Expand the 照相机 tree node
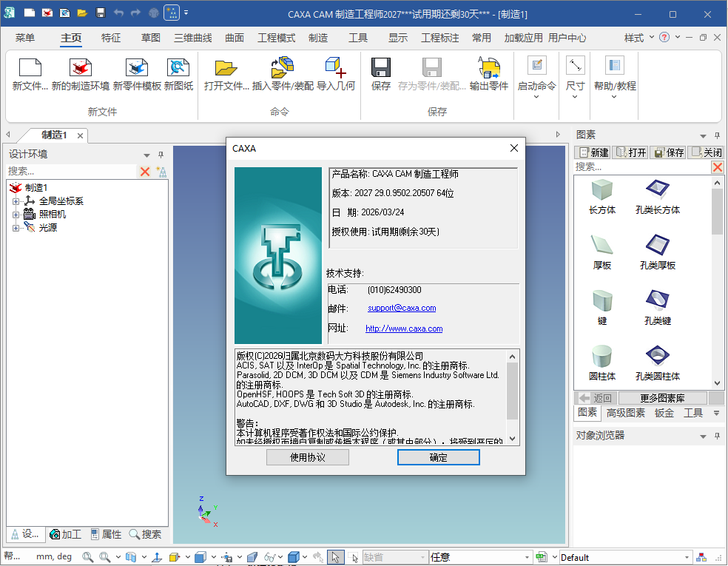The image size is (728, 566). tap(16, 215)
